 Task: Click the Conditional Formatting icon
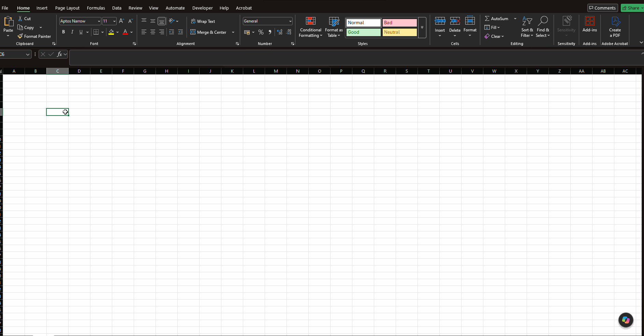click(310, 21)
